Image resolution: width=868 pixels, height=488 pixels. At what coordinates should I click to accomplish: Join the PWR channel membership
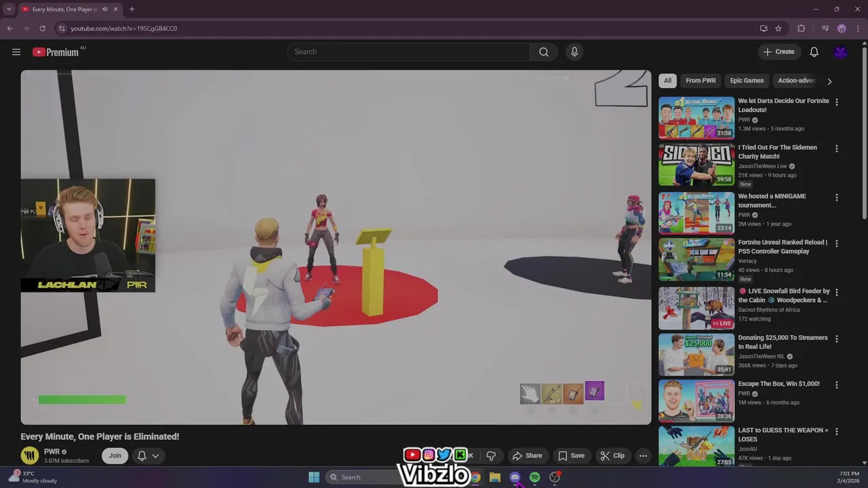(x=115, y=455)
